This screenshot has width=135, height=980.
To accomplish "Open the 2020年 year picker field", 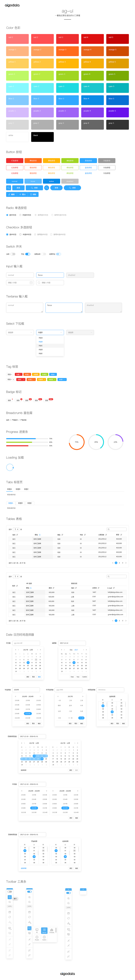I will (x=26, y=690).
